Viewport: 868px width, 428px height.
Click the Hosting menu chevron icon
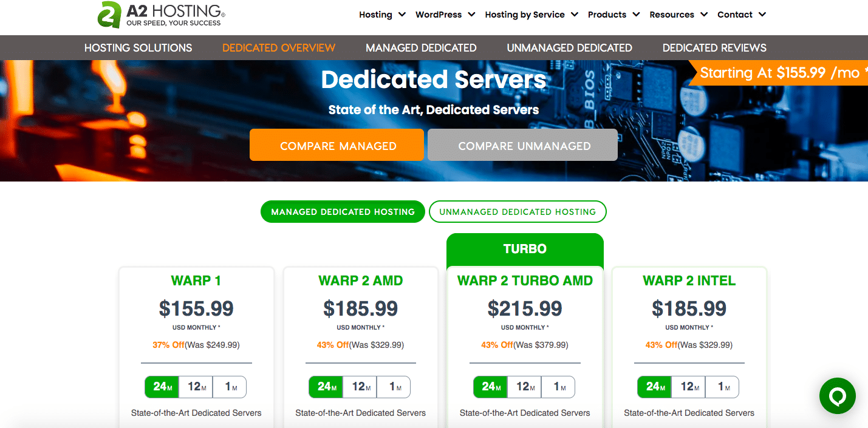tap(401, 15)
